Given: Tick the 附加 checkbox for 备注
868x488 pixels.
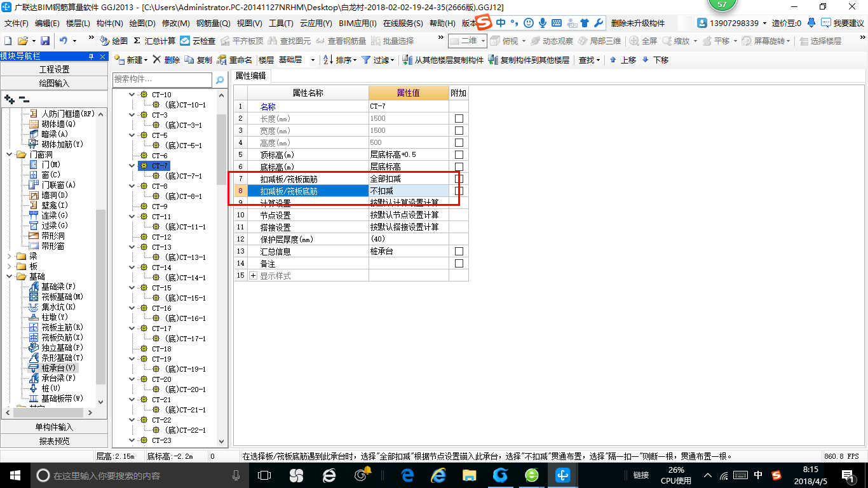Looking at the screenshot, I should 459,263.
